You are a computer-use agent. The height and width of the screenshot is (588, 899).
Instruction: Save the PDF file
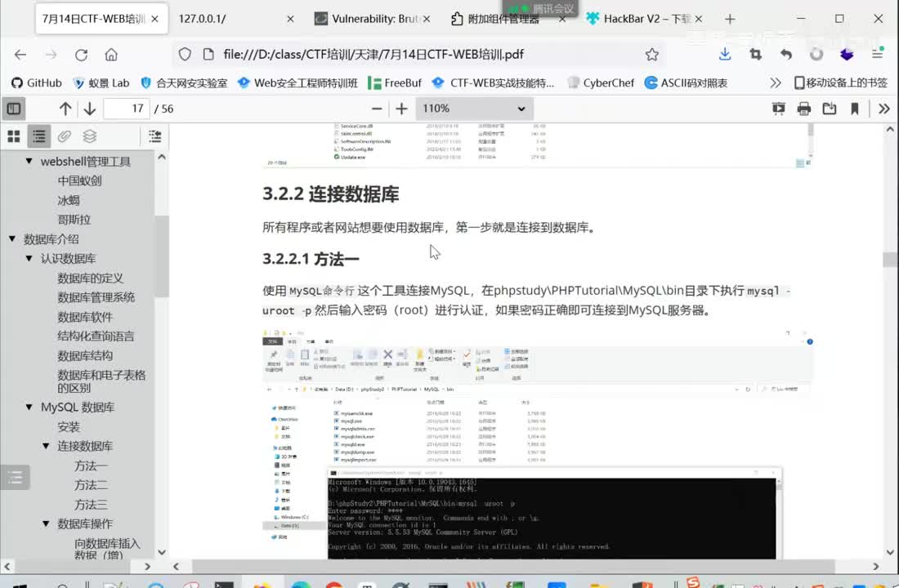pyautogui.click(x=829, y=109)
